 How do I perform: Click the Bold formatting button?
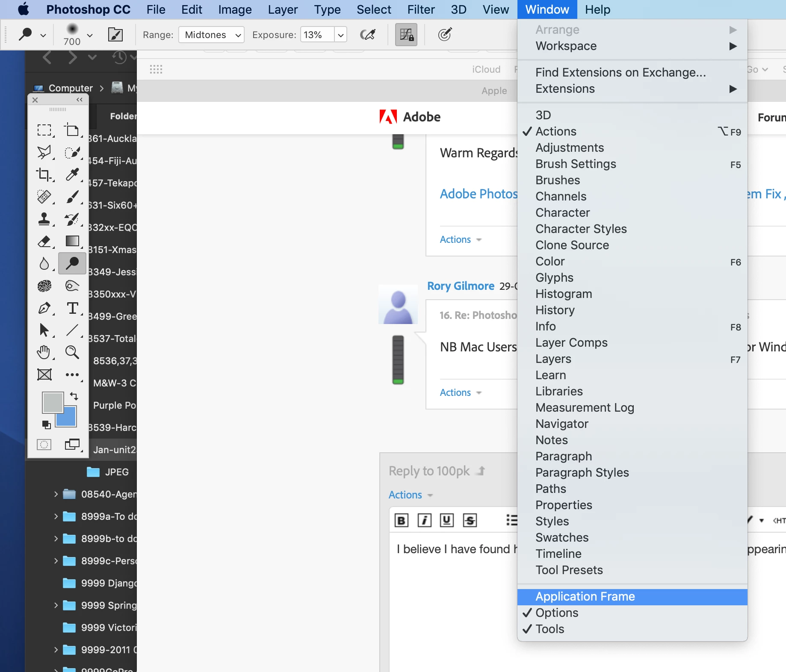[x=401, y=520]
